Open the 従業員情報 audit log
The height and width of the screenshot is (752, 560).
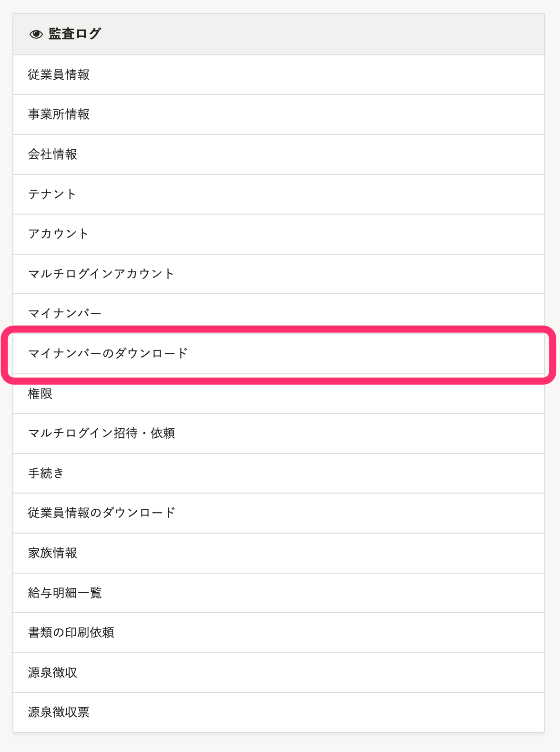point(279,75)
